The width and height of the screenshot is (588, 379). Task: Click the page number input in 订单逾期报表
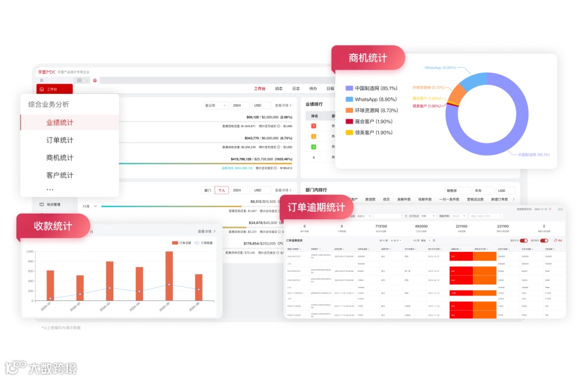point(430,240)
